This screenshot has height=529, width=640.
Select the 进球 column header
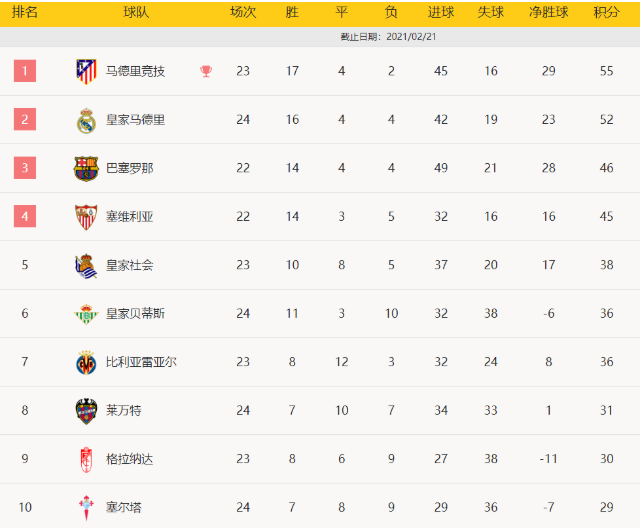point(441,13)
